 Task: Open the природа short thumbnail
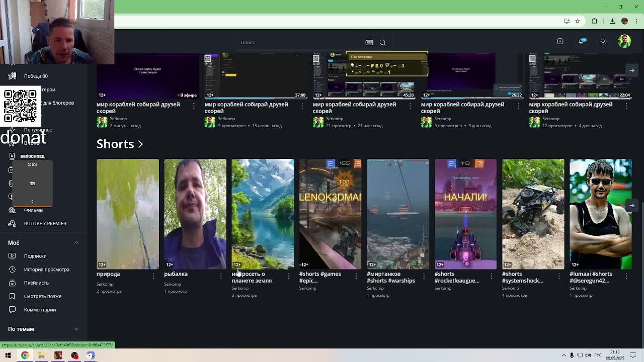[127, 214]
